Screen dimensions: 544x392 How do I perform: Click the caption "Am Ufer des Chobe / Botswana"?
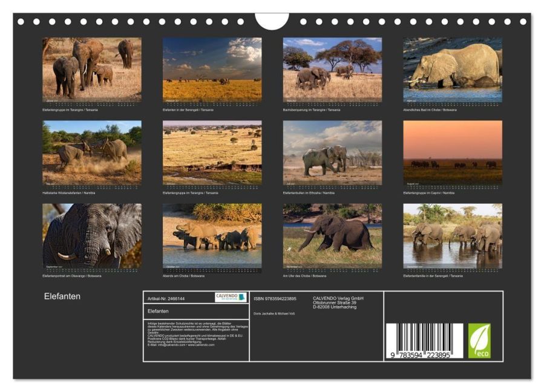click(304, 276)
